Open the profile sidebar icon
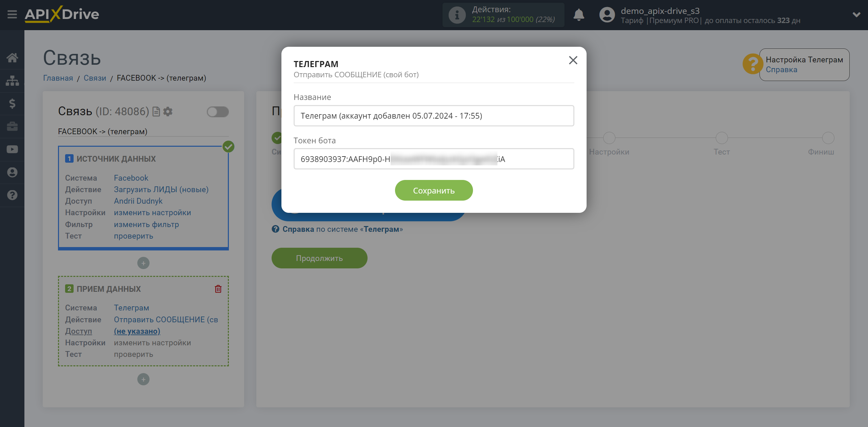Image resolution: width=868 pixels, height=427 pixels. click(12, 172)
